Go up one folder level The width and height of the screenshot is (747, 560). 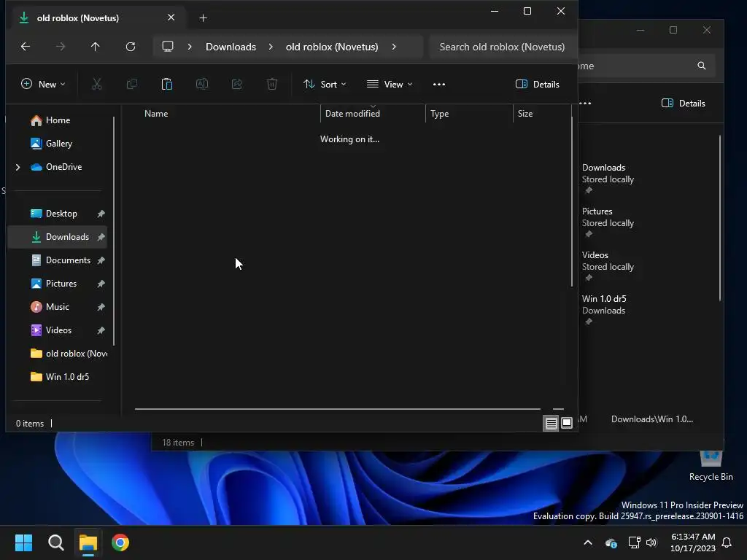tap(96, 47)
